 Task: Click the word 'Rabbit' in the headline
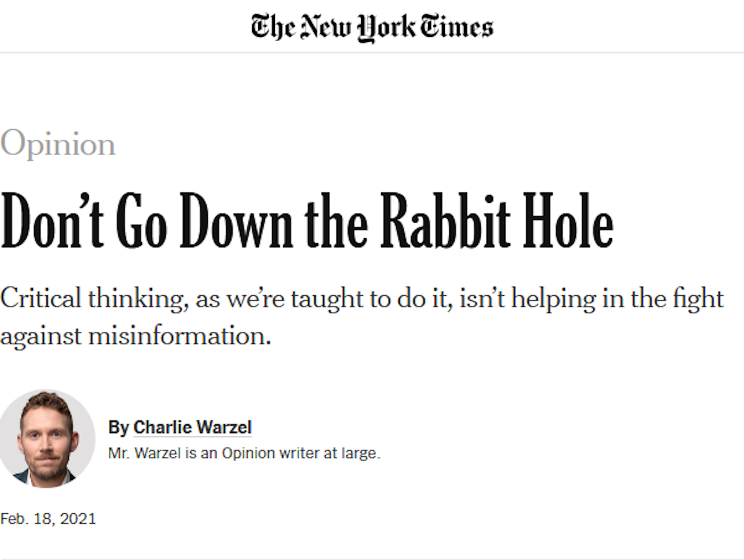[445, 221]
